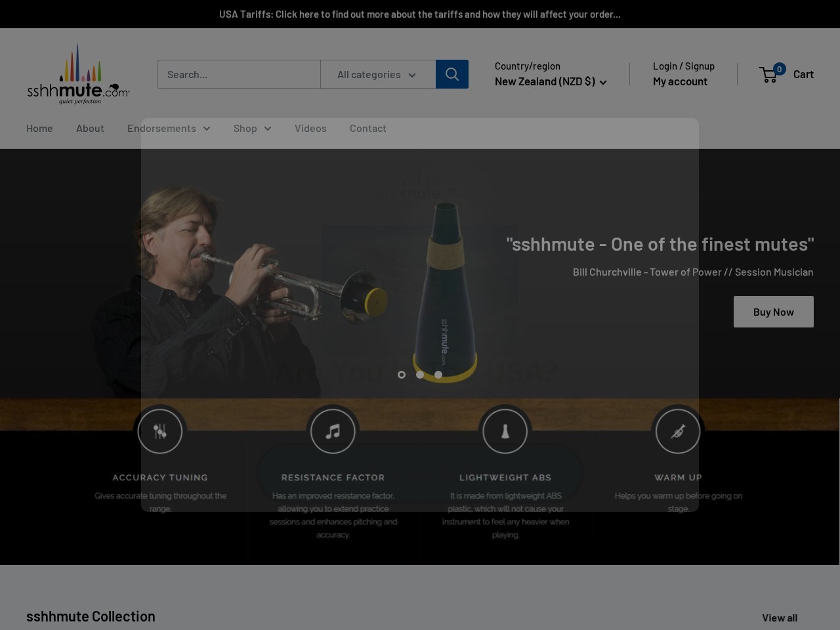Click the Resistance Factor music note icon
This screenshot has height=630, width=840.
(333, 431)
